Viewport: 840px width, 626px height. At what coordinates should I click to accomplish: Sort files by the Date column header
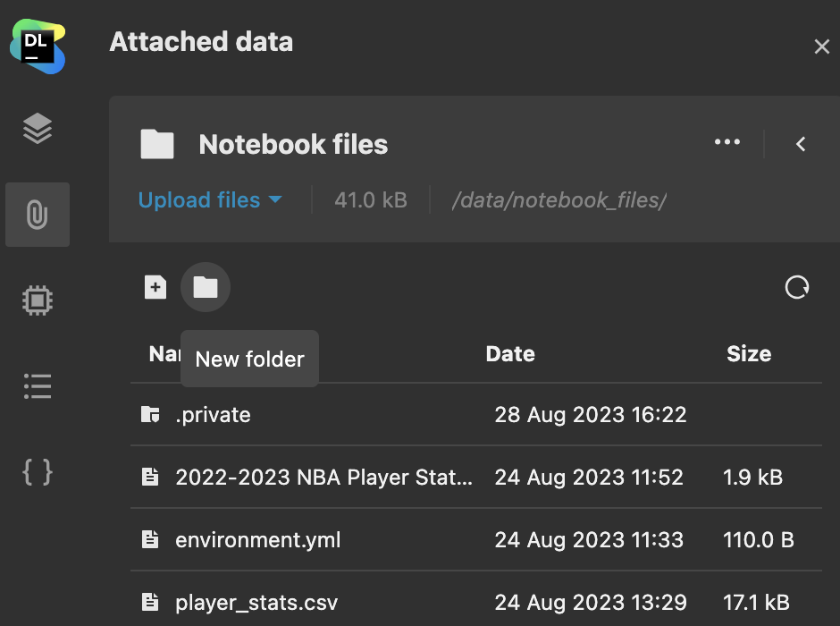click(510, 354)
